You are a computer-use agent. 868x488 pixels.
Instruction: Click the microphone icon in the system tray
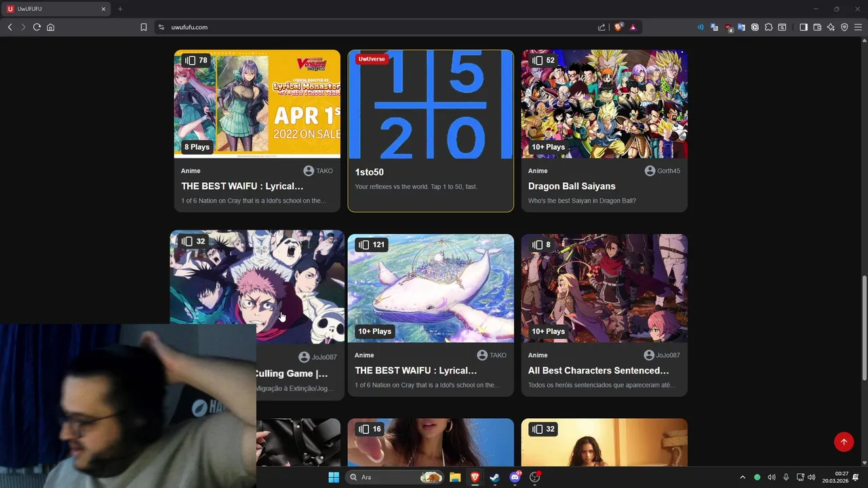click(x=786, y=477)
